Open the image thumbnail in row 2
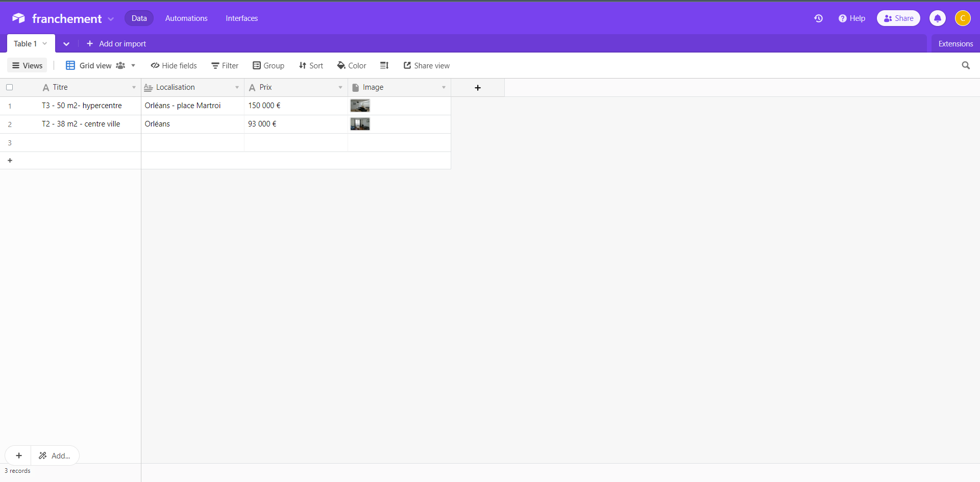This screenshot has width=980, height=482. [360, 124]
